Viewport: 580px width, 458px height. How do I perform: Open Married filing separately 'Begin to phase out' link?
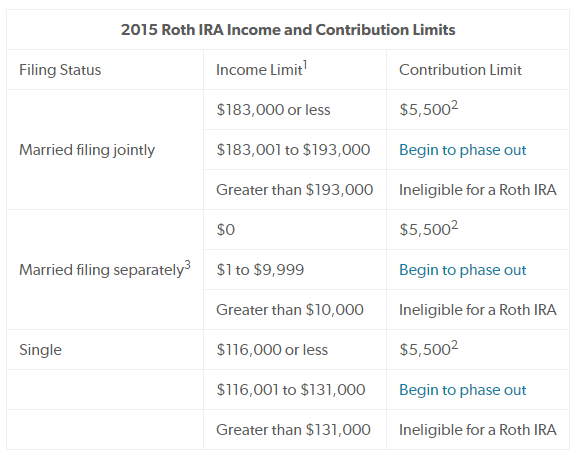point(462,270)
